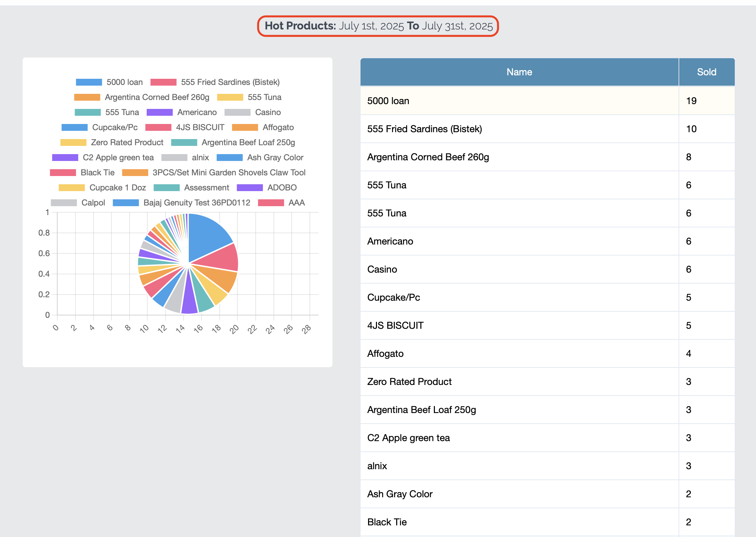Toggle 555 Fried Sardines (Bistek) legend item
756x537 pixels.
(230, 82)
